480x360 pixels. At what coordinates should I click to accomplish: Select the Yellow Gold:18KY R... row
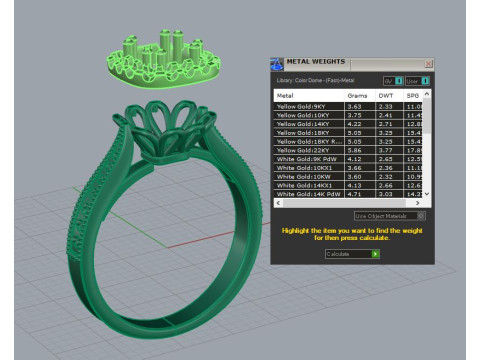(x=348, y=142)
